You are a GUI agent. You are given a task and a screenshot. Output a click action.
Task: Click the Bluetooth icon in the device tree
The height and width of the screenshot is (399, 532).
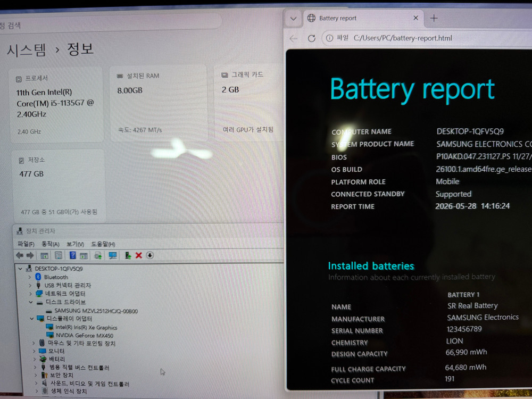[38, 277]
